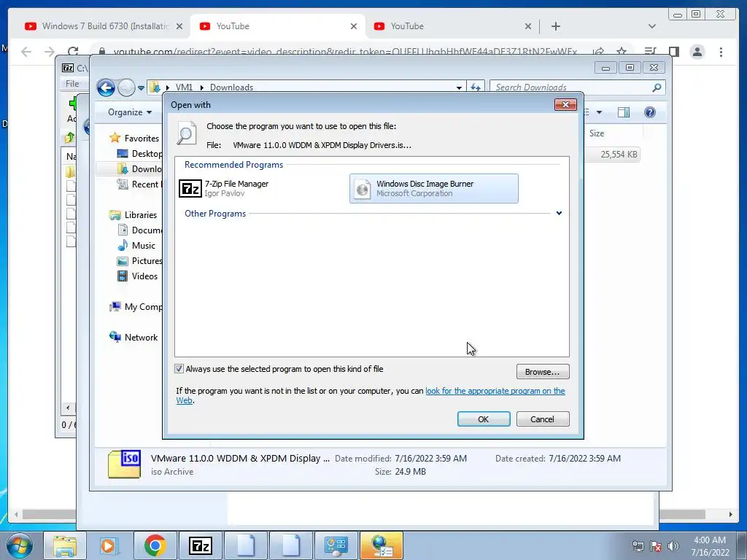Share this page icon in Chrome
747x560 pixels.
tap(598, 52)
